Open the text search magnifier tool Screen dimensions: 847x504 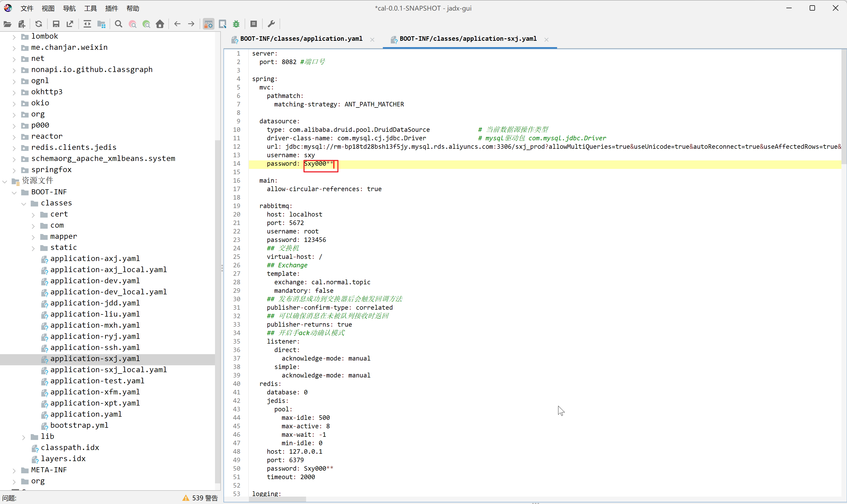[119, 24]
